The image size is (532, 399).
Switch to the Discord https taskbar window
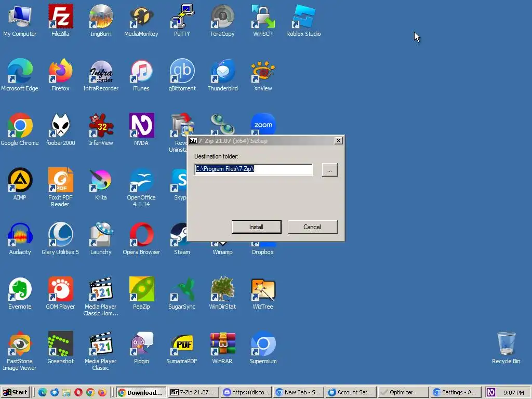(x=247, y=393)
